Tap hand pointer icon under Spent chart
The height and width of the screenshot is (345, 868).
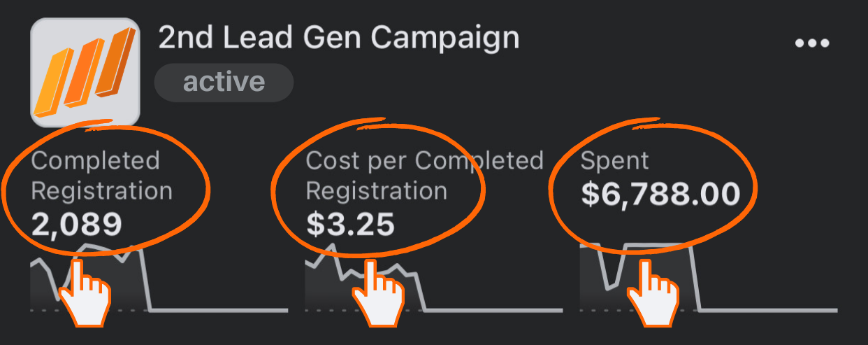point(653,293)
